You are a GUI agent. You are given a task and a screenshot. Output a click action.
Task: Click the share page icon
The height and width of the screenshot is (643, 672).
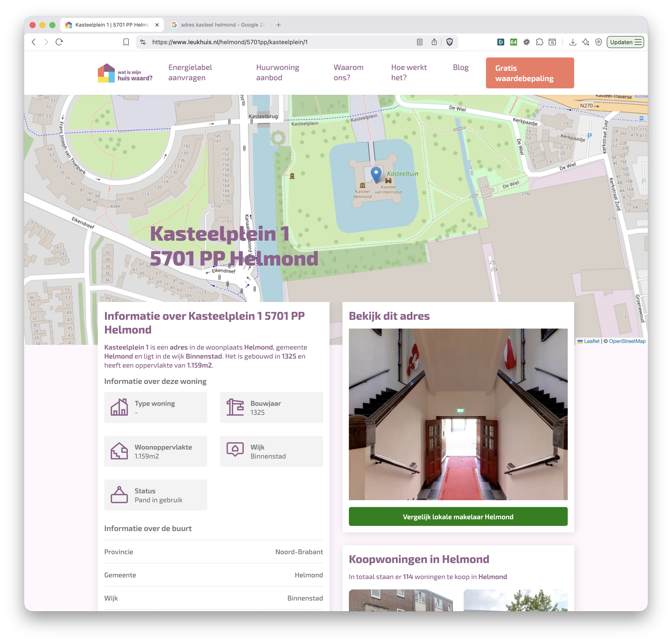click(x=434, y=42)
